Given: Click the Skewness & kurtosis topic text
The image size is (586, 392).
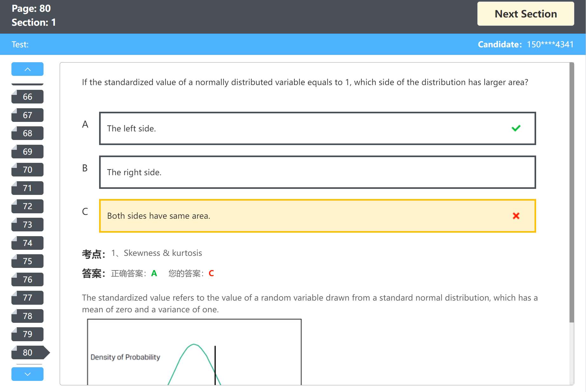Looking at the screenshot, I should pos(163,253).
